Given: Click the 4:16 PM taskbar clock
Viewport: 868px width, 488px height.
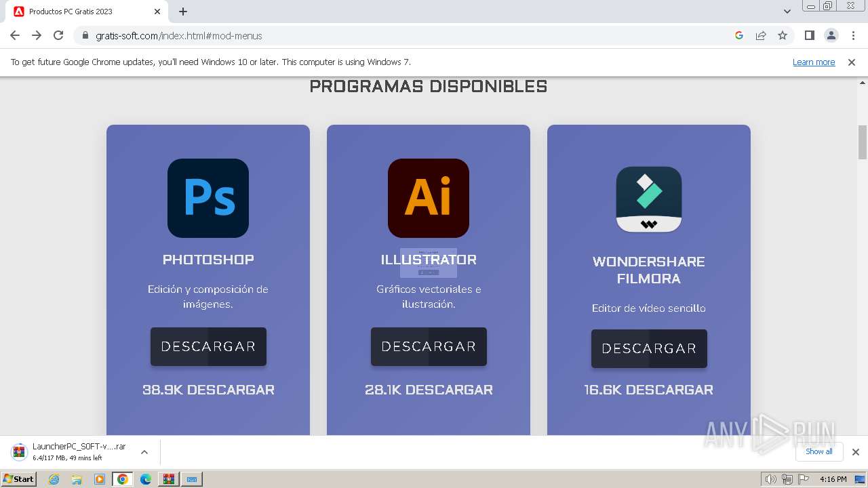Looking at the screenshot, I should (833, 479).
